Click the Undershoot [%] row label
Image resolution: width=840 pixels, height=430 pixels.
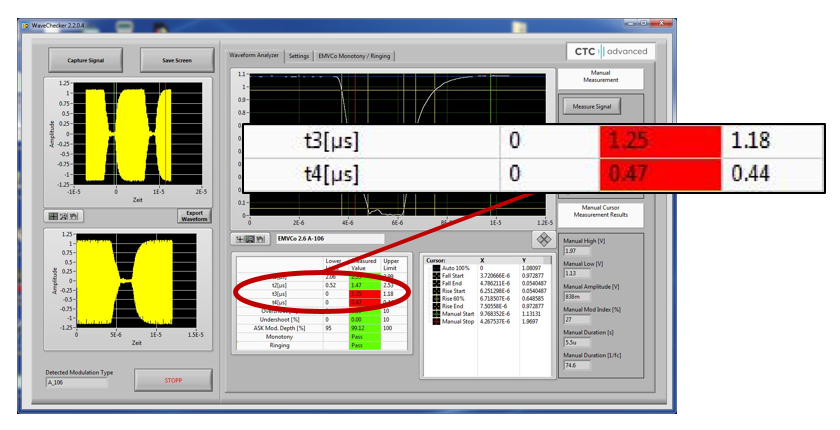pos(280,320)
